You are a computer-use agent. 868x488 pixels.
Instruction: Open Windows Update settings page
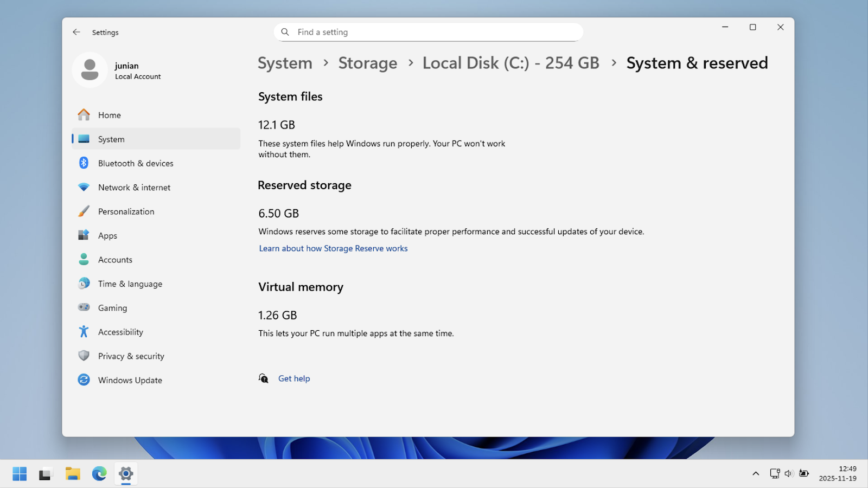pos(156,380)
